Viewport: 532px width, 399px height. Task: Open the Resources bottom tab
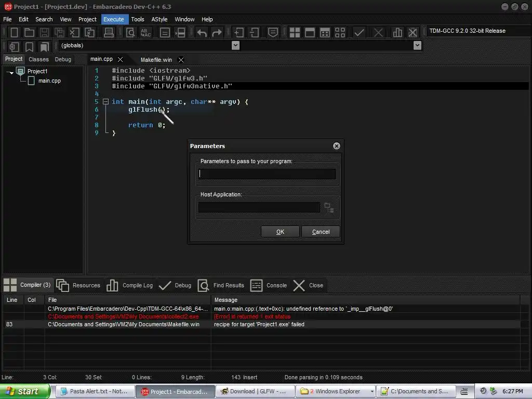point(78,285)
